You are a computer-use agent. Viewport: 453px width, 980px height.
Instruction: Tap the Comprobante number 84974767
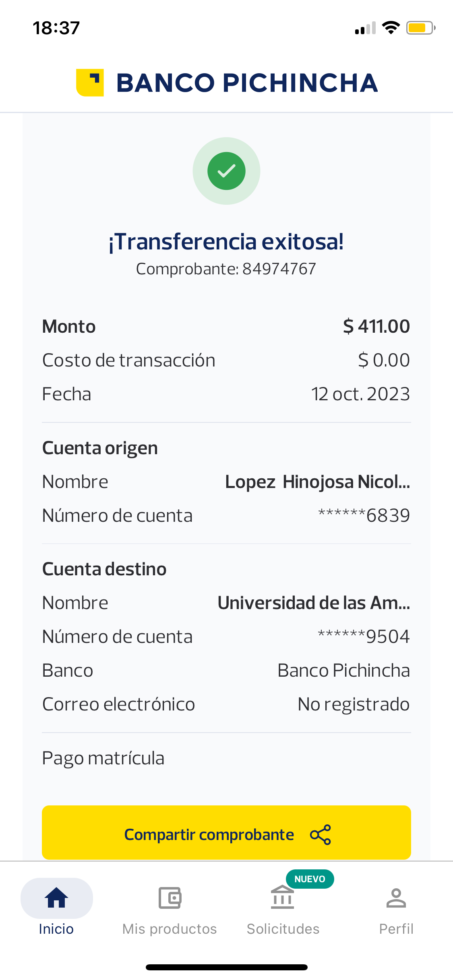[x=279, y=269]
